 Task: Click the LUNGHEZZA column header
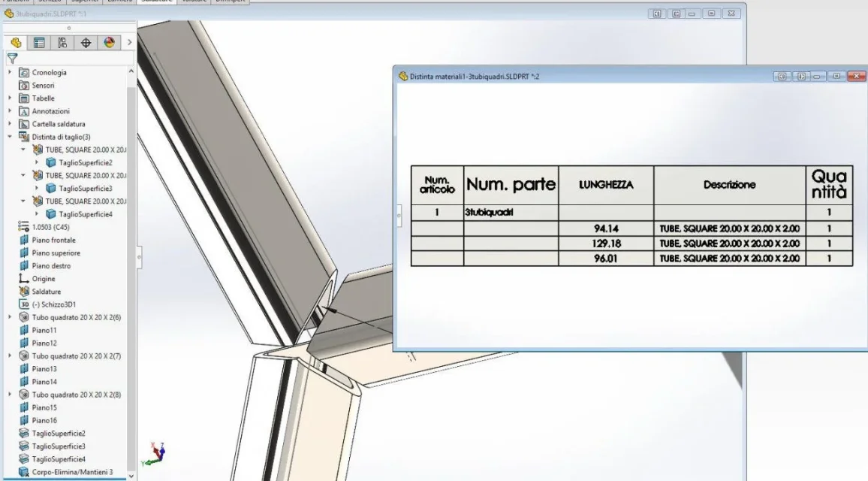click(606, 185)
